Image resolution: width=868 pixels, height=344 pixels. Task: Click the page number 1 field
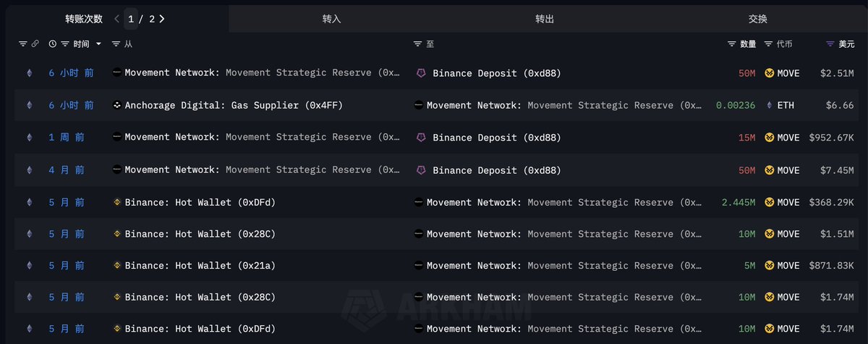tap(131, 19)
